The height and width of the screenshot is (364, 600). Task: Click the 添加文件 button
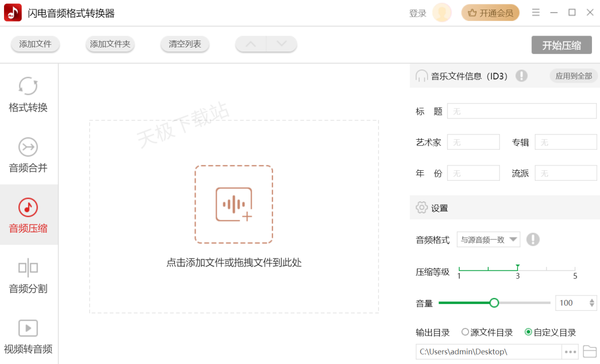pos(35,44)
